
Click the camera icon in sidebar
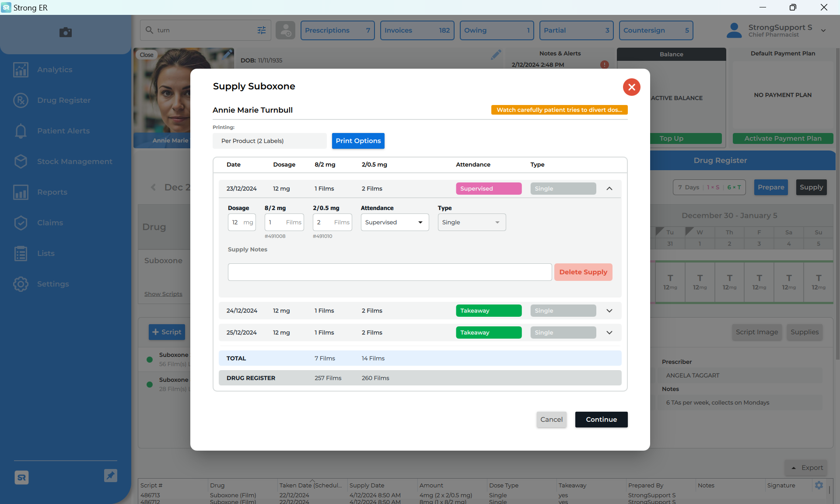(66, 32)
